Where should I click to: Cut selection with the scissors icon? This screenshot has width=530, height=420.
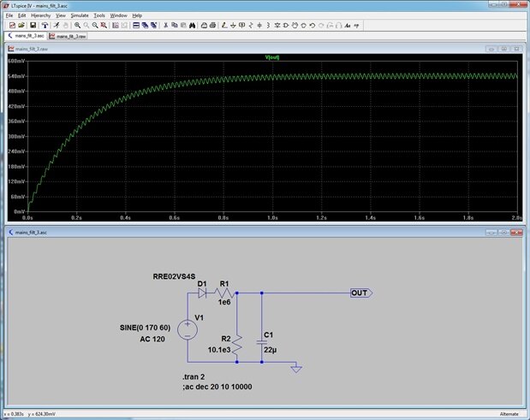pos(165,26)
